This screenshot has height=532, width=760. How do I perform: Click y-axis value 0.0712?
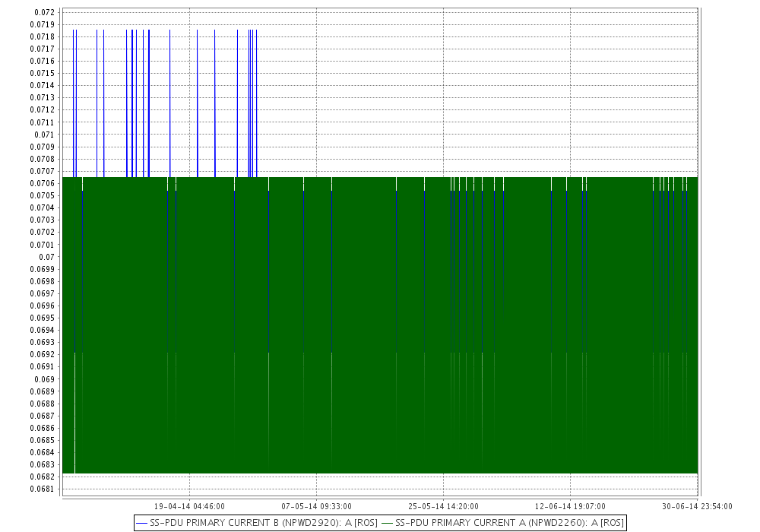(42, 109)
